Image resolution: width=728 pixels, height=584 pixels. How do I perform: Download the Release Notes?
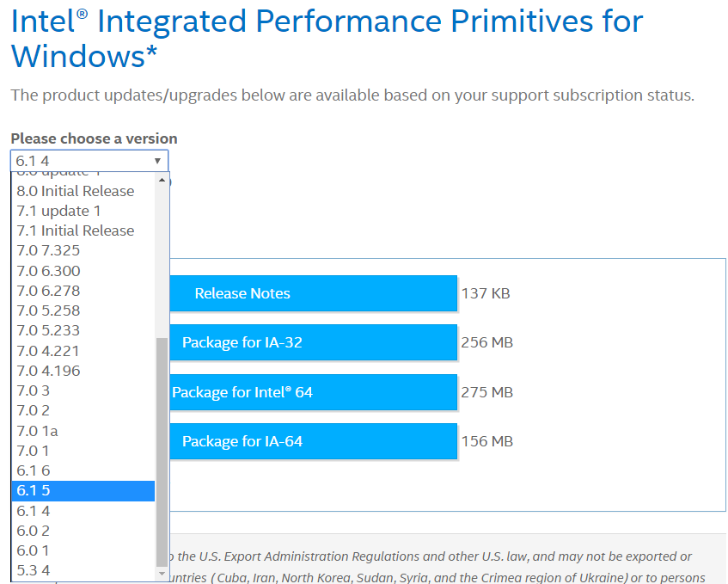tap(313, 293)
